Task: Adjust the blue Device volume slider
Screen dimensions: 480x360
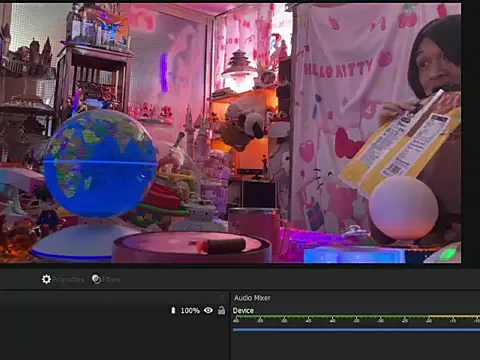Action: click(356, 330)
